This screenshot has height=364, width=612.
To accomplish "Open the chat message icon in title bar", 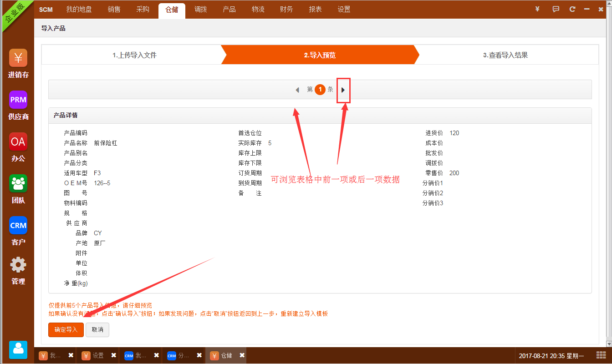I will pyautogui.click(x=556, y=9).
